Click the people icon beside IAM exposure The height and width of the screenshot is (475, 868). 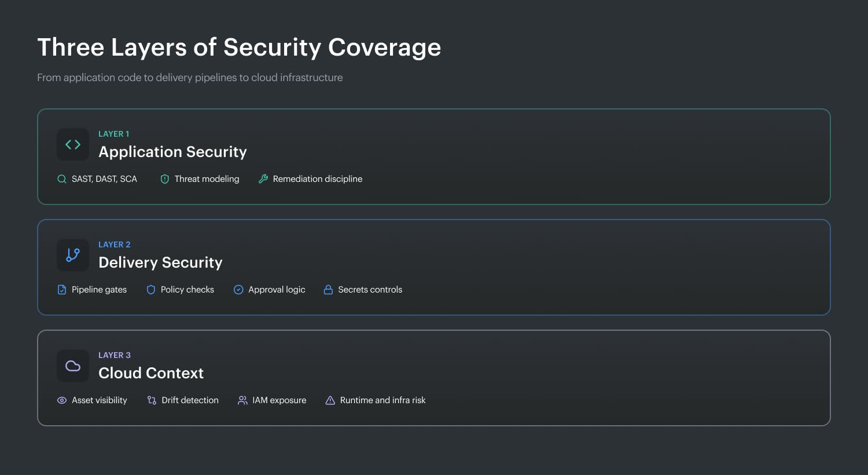point(242,400)
